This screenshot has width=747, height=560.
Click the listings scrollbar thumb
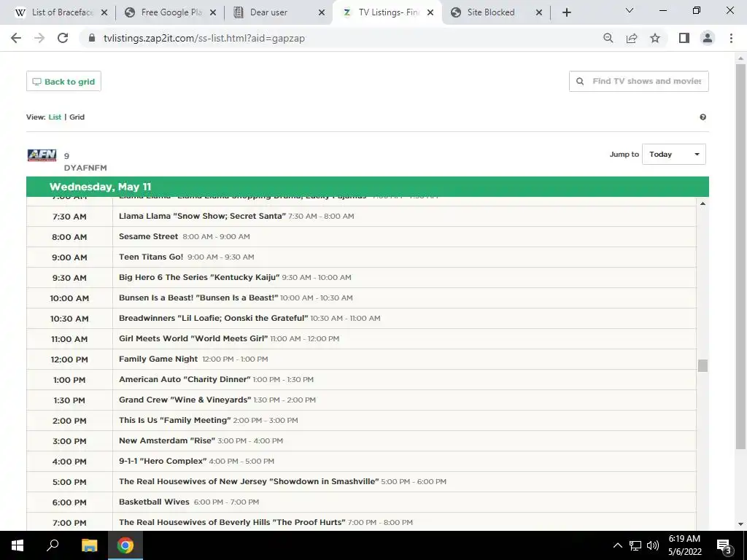click(x=703, y=366)
